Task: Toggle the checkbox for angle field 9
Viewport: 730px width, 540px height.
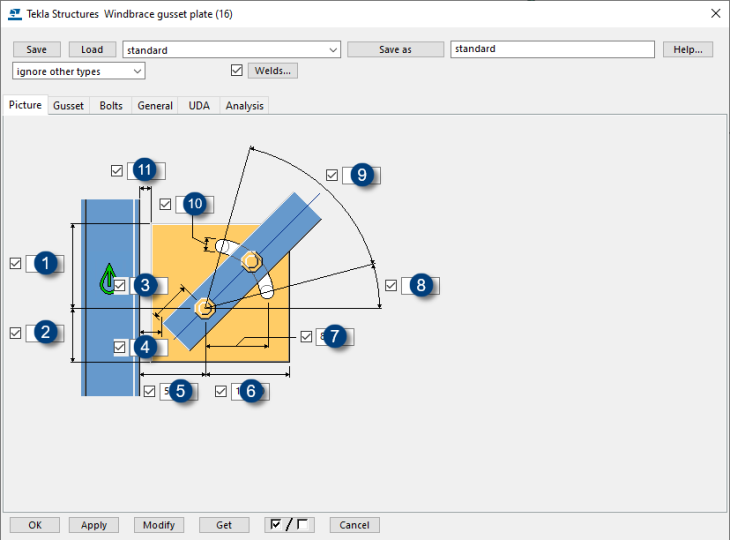Action: pos(332,175)
